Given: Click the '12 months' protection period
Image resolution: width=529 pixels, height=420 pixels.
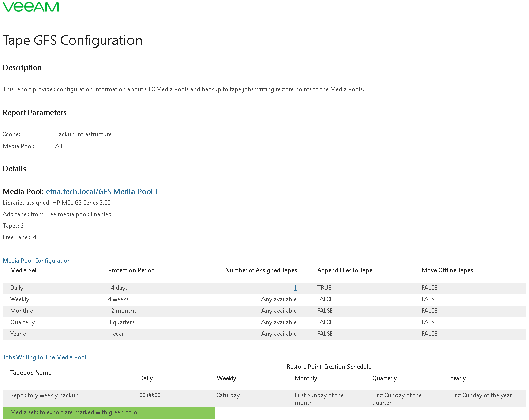Looking at the screenshot, I should click(x=122, y=311).
